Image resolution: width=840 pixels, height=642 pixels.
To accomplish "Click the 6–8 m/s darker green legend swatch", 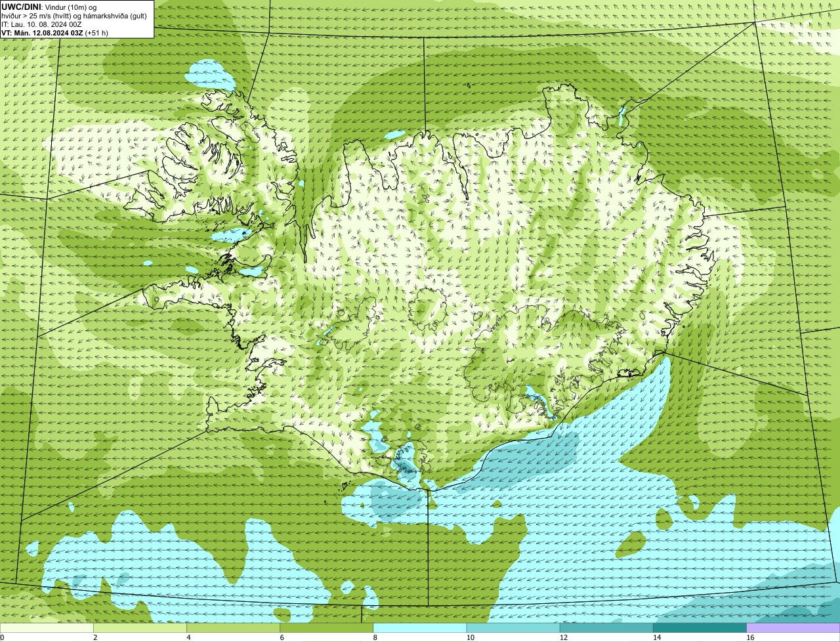I will 327,628.
